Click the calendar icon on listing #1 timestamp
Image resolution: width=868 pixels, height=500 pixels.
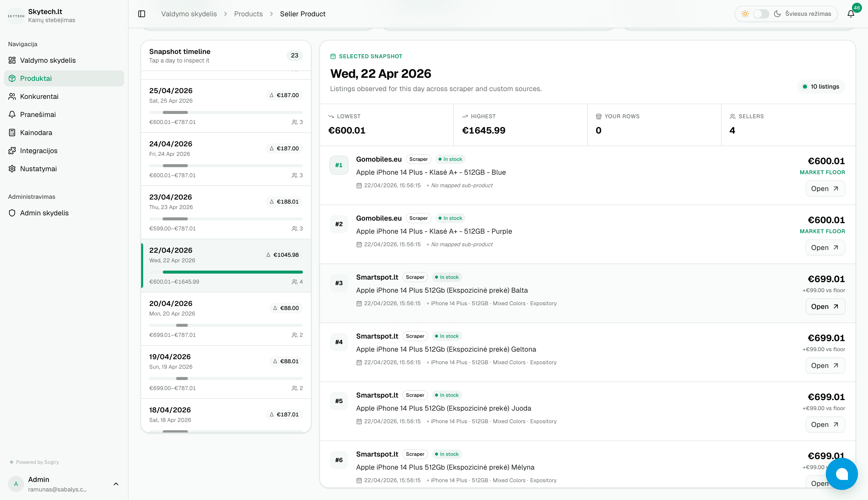coord(359,185)
